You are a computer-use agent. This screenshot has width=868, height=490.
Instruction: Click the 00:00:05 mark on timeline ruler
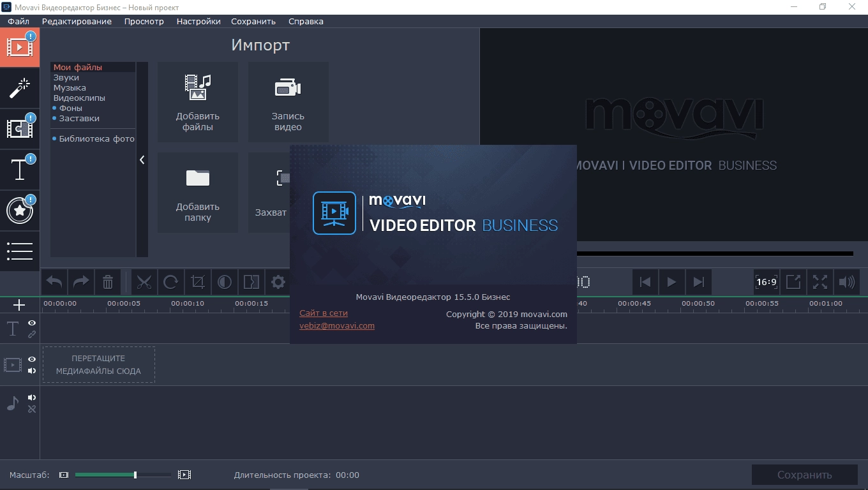coord(124,303)
